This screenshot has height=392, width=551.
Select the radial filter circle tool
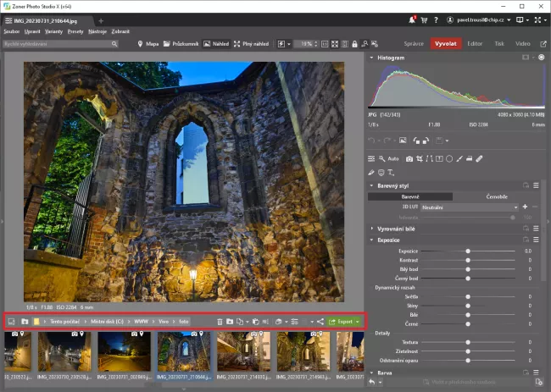click(x=449, y=158)
